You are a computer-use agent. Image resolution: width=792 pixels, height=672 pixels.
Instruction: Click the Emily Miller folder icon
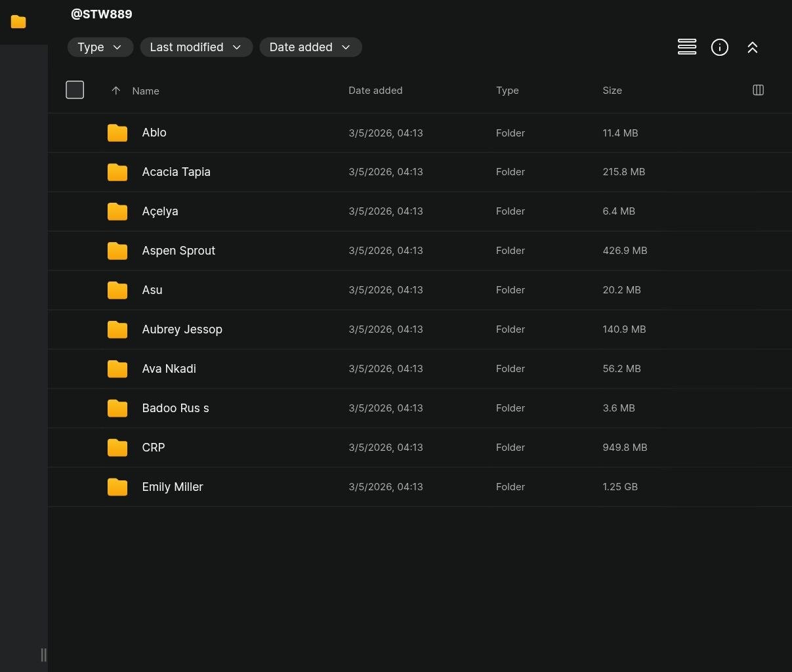(117, 487)
